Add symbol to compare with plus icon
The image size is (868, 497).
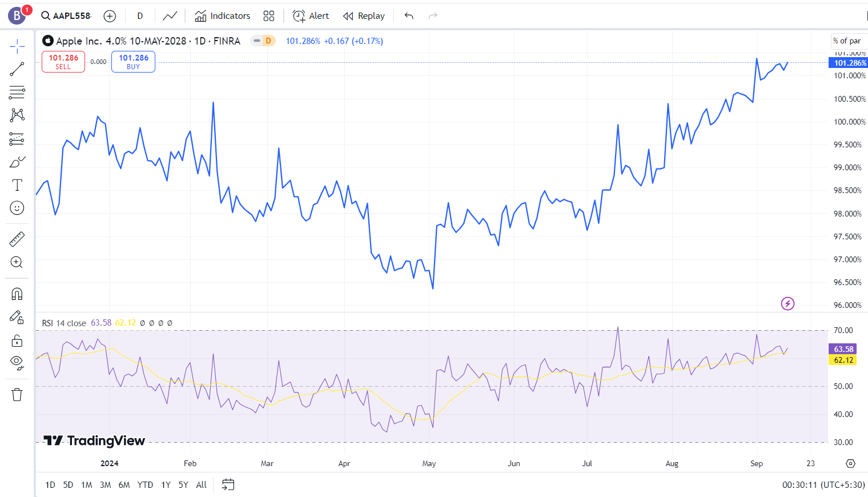[x=110, y=16]
